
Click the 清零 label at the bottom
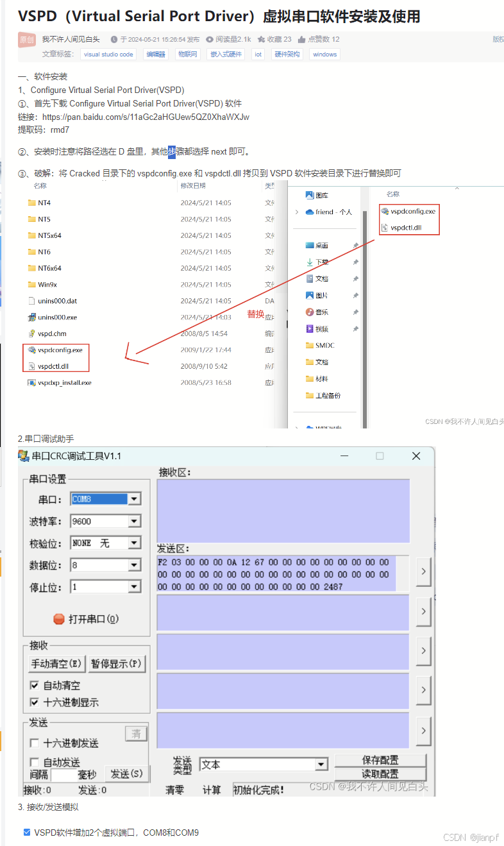pos(175,790)
